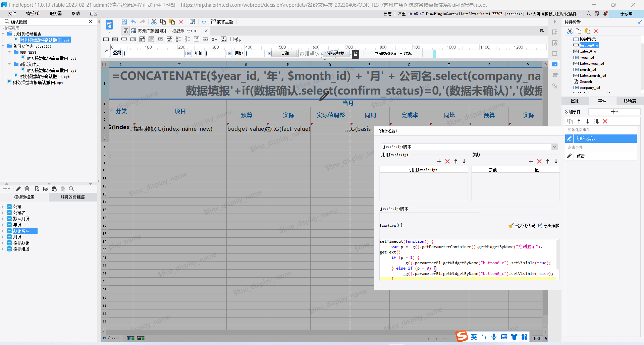
Task: Click the 查询 button in parameter pane
Action: (285, 53)
